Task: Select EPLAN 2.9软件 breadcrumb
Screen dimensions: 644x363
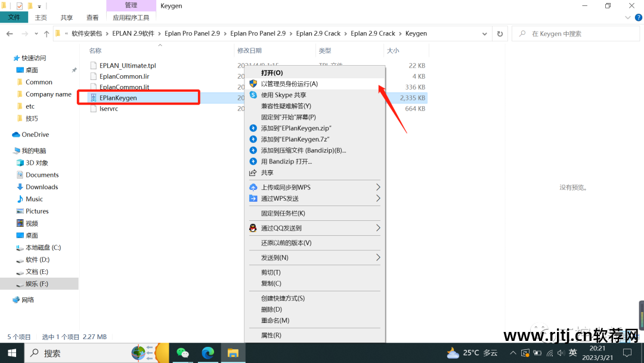Action: 133,33
